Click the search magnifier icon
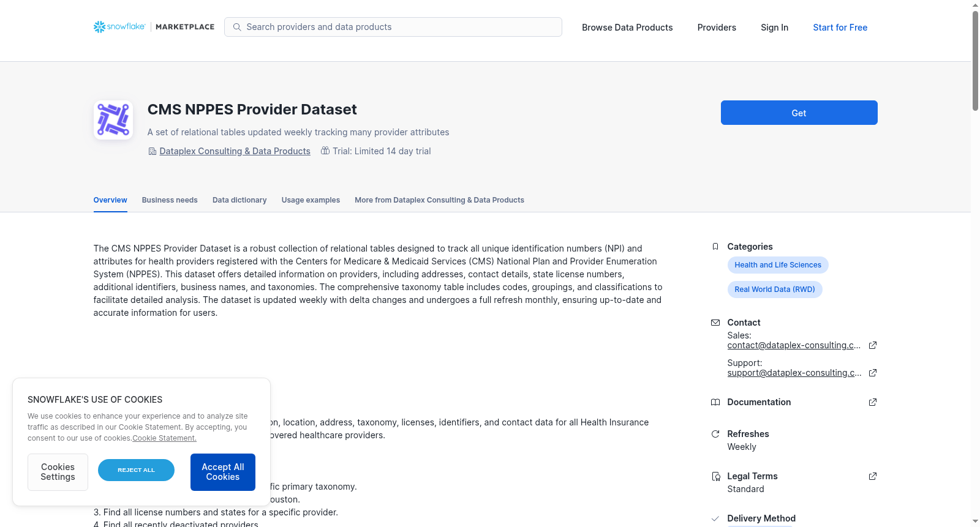980x527 pixels. click(237, 27)
